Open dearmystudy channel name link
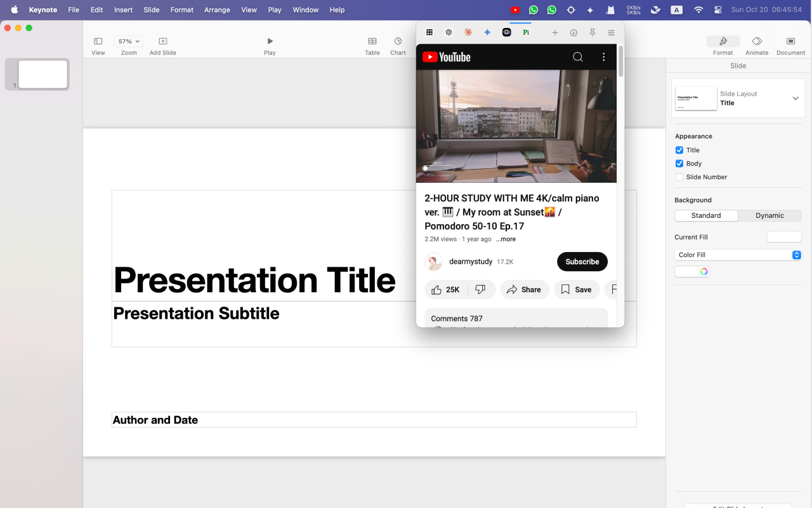This screenshot has width=812, height=508. click(x=471, y=262)
